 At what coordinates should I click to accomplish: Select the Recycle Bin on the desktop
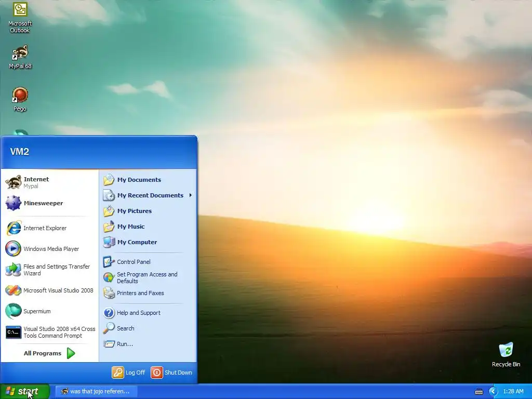click(506, 355)
